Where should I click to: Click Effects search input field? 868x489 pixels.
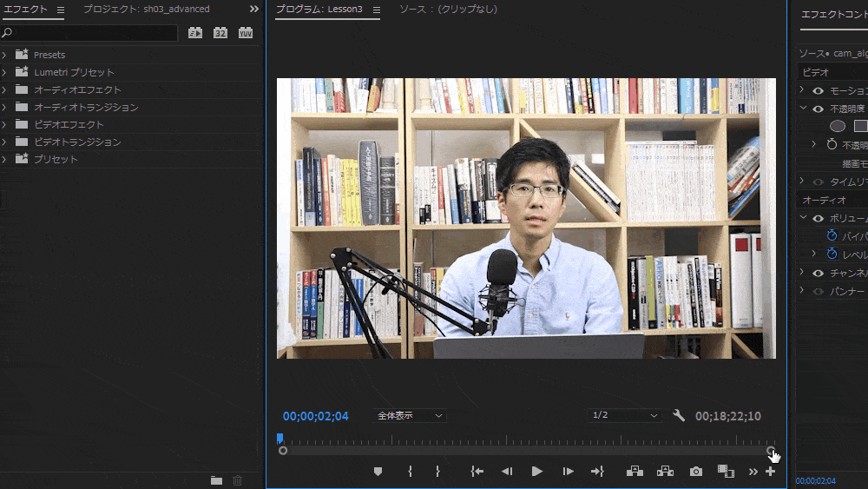(x=94, y=33)
